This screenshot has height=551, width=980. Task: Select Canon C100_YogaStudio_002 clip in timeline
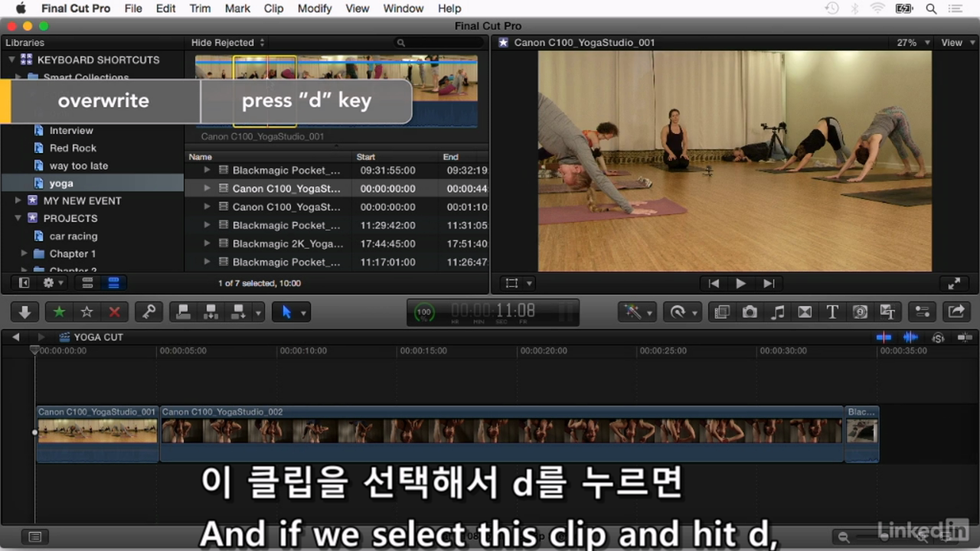pyautogui.click(x=501, y=434)
